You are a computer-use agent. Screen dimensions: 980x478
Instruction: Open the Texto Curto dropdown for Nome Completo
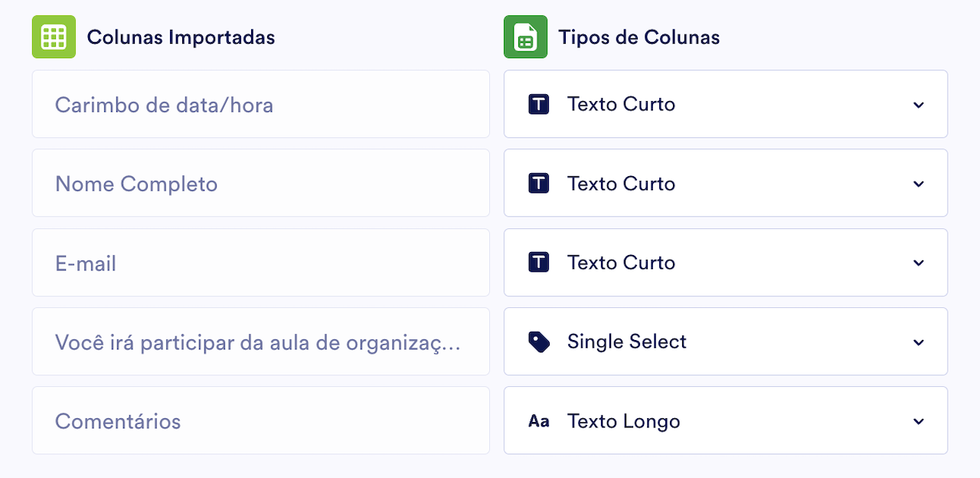tap(918, 183)
